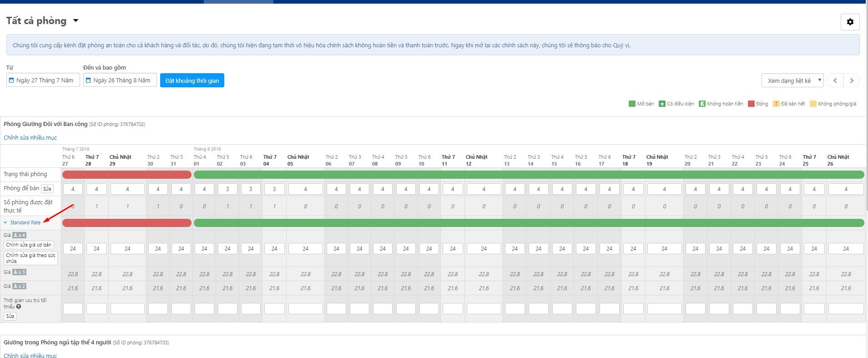Click 'Sửa' under 'Thời gian lưu trú tối thiểu'
The width and height of the screenshot is (868, 358).
coord(10,316)
